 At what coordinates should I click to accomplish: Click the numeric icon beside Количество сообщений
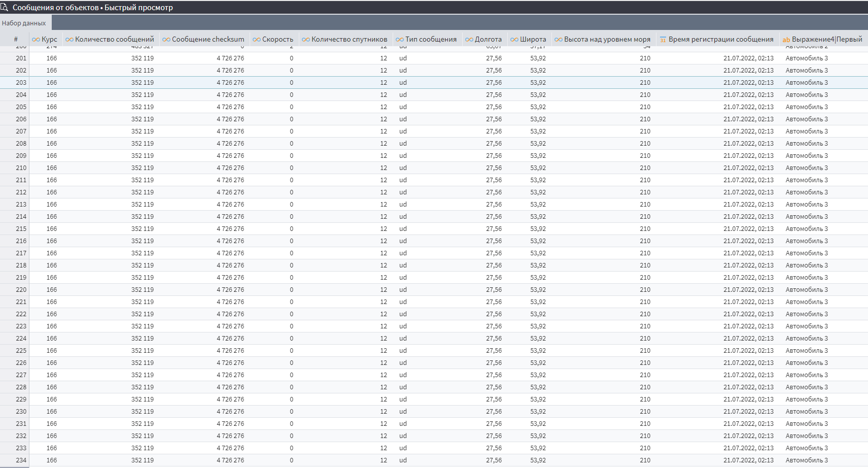point(70,40)
